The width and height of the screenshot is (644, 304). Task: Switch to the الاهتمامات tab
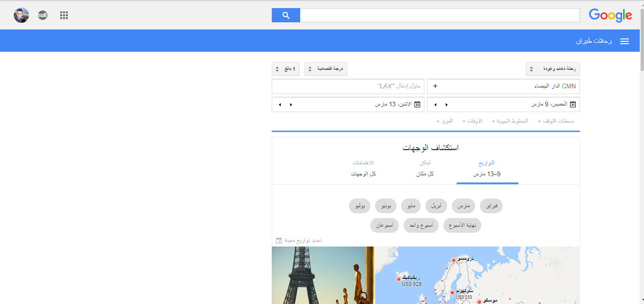[x=363, y=169]
